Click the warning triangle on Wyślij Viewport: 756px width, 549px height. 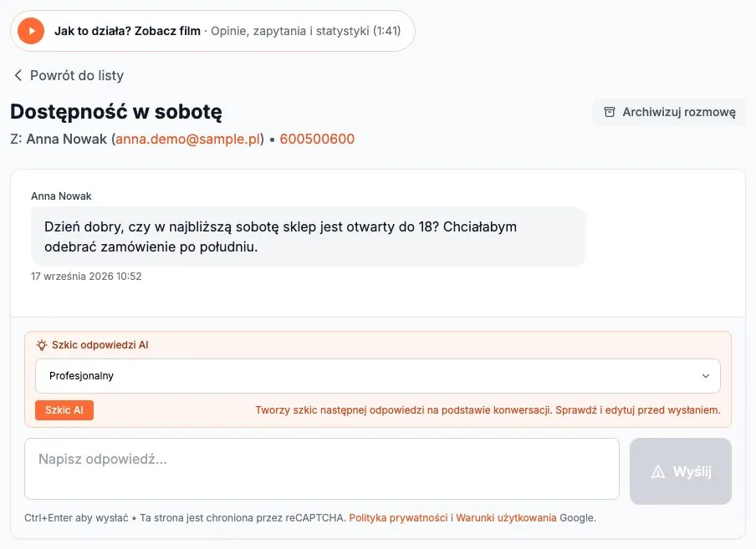click(657, 471)
